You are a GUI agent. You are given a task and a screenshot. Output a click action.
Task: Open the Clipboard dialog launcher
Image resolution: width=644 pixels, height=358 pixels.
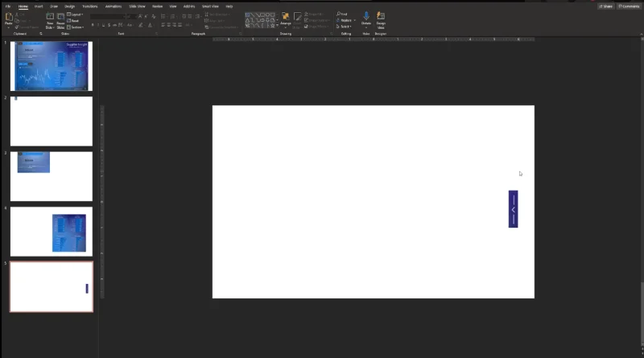pyautogui.click(x=41, y=34)
